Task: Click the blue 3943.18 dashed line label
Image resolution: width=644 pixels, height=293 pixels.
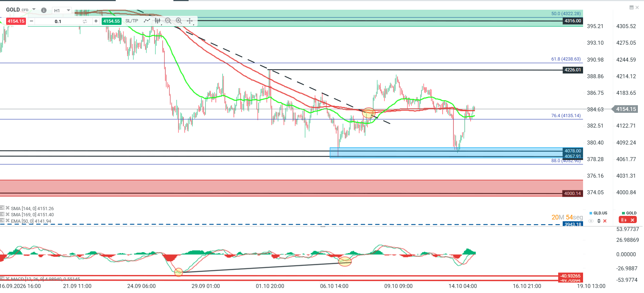Action: pyautogui.click(x=573, y=224)
